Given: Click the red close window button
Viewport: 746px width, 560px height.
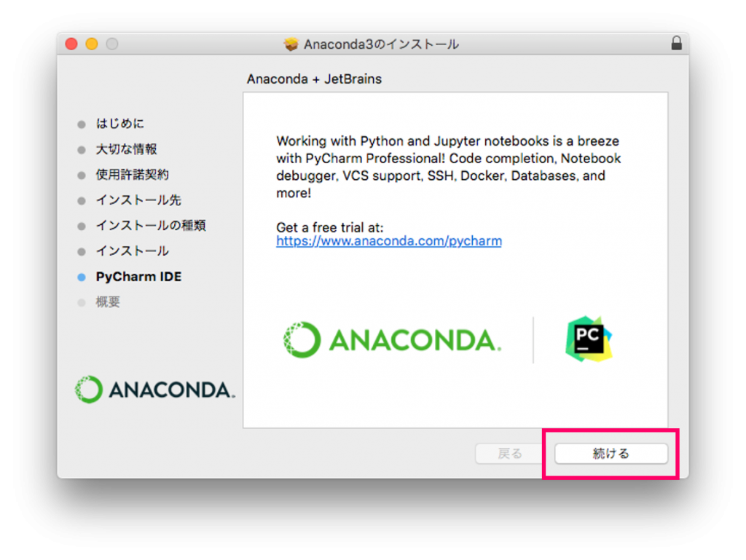Looking at the screenshot, I should (71, 44).
